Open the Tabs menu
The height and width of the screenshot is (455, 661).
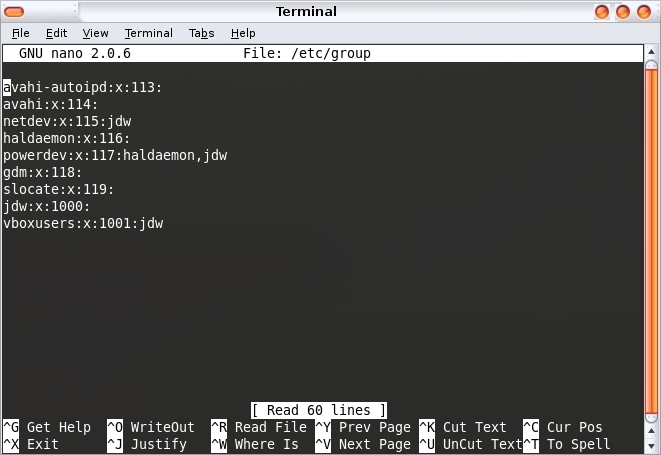tap(201, 33)
